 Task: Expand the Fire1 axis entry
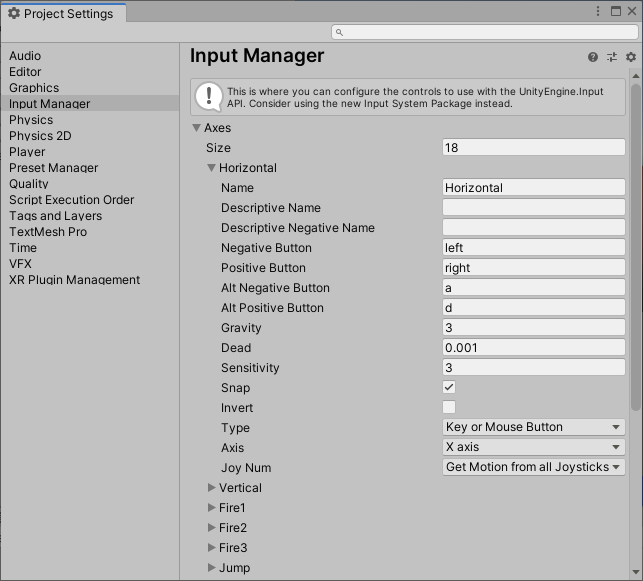coord(211,508)
